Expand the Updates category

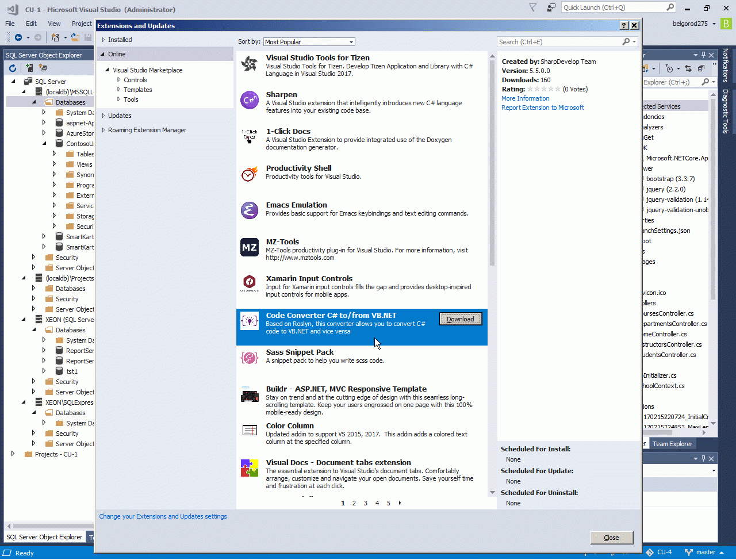(103, 116)
